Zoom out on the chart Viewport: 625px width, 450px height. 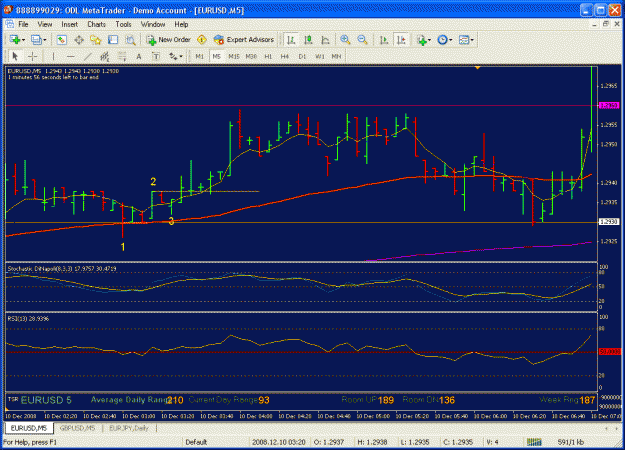[362, 40]
